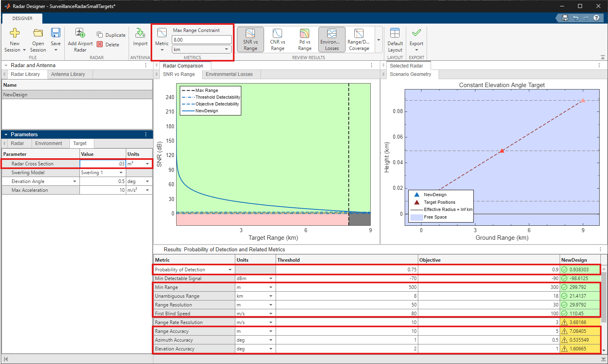Collapse the Parameters panel section
608x364 pixels.
point(6,135)
